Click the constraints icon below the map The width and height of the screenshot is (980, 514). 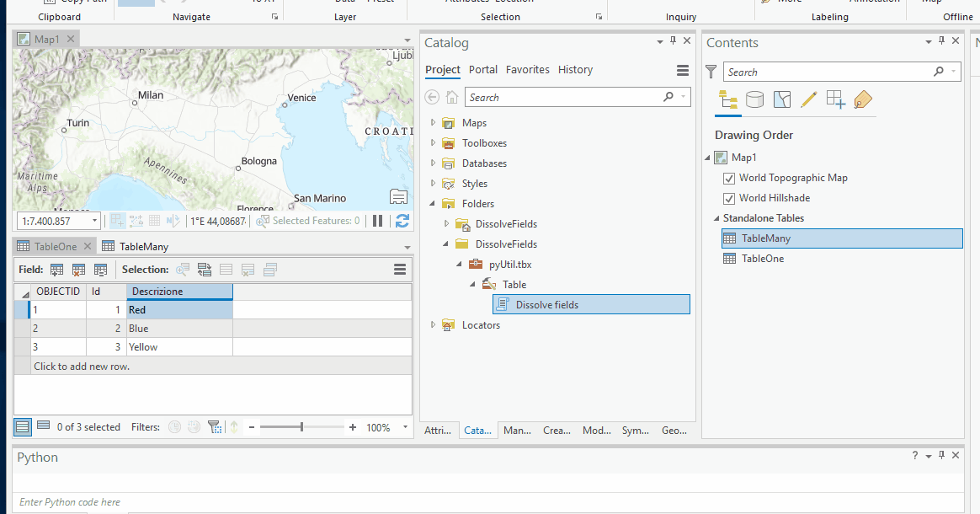click(136, 221)
